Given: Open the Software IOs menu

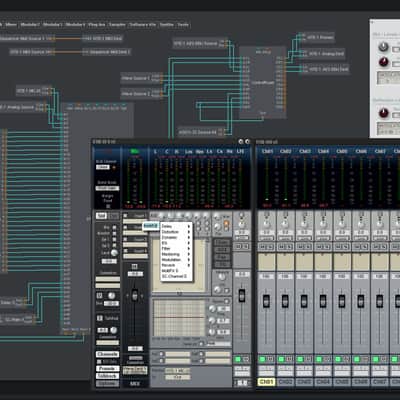Looking at the screenshot, I should point(142,25).
